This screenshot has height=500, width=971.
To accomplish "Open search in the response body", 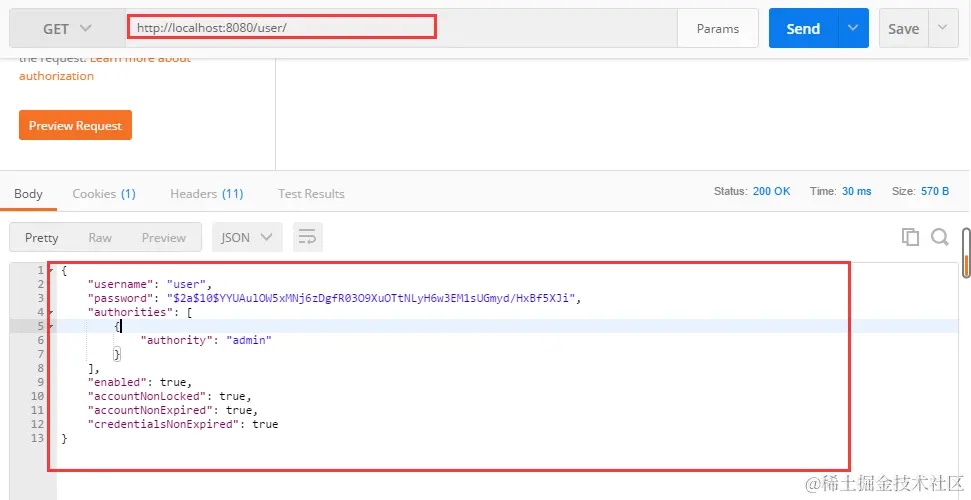I will point(939,237).
